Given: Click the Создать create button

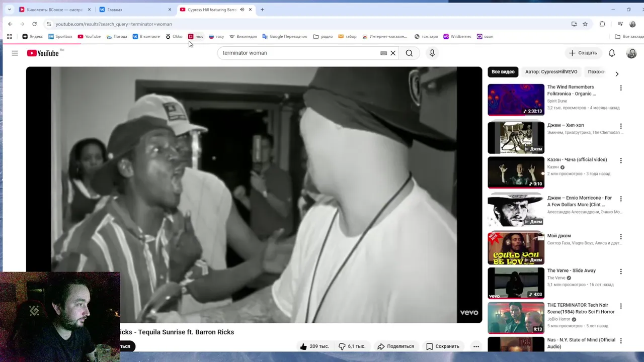Looking at the screenshot, I should click(x=583, y=53).
